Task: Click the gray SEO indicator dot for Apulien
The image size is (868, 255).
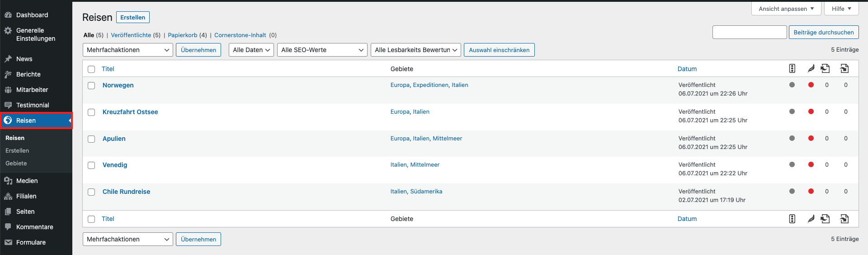Action: pos(792,138)
